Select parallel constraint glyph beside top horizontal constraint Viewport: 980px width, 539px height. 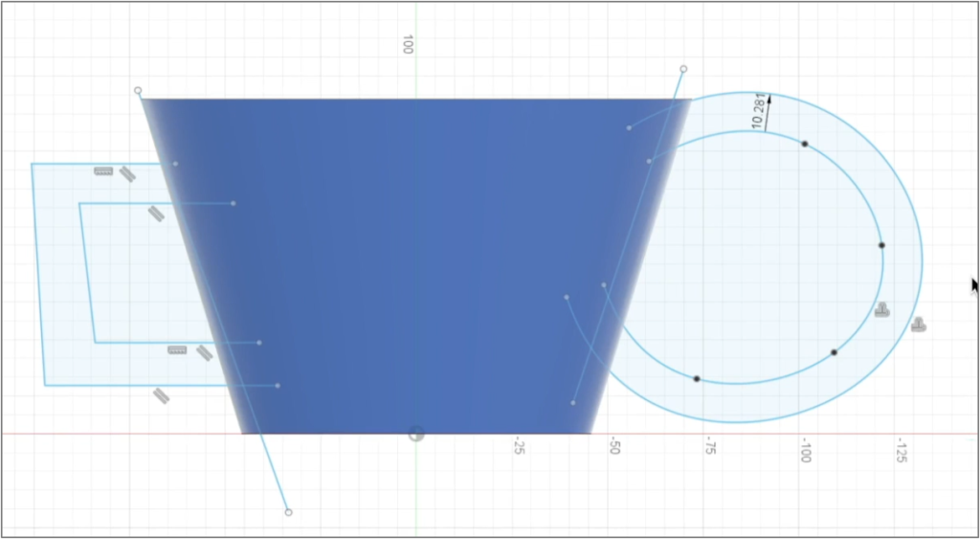tap(128, 173)
